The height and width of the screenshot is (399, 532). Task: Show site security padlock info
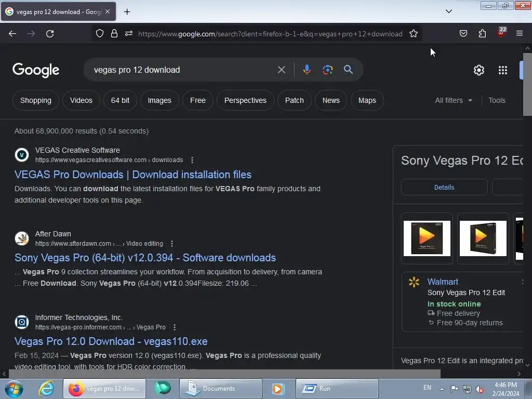114,34
